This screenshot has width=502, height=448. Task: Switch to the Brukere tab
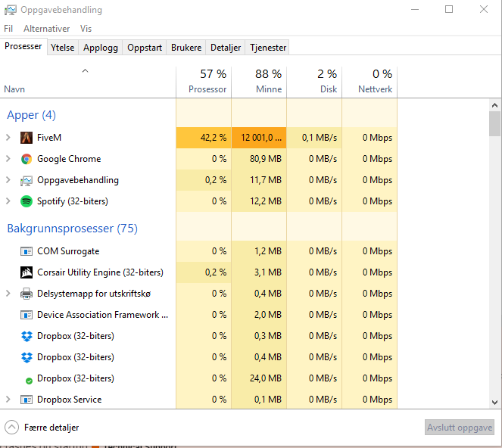point(186,48)
